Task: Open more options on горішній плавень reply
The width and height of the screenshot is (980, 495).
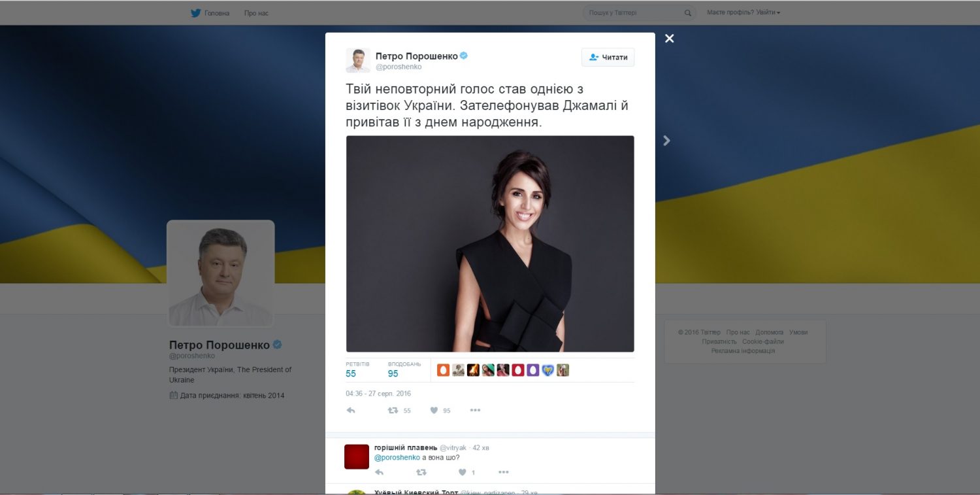Action: [x=504, y=472]
